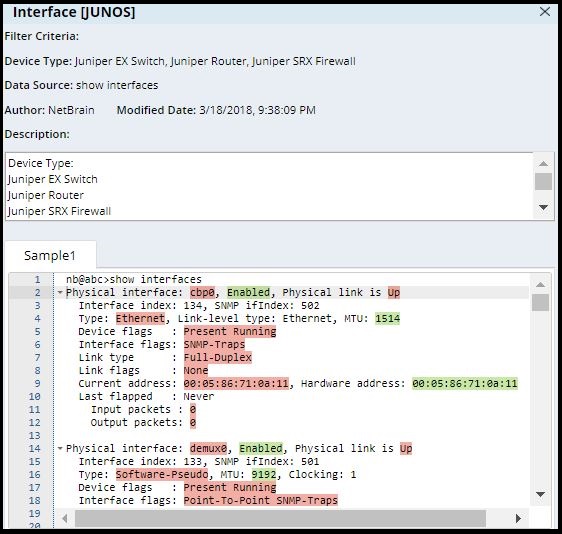Click the Modified Date value
The width and height of the screenshot is (562, 534).
click(257, 110)
